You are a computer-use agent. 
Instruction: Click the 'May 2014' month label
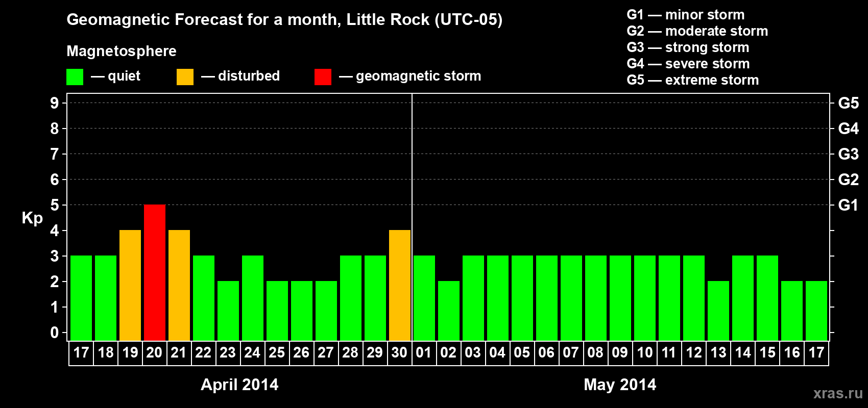pos(620,385)
